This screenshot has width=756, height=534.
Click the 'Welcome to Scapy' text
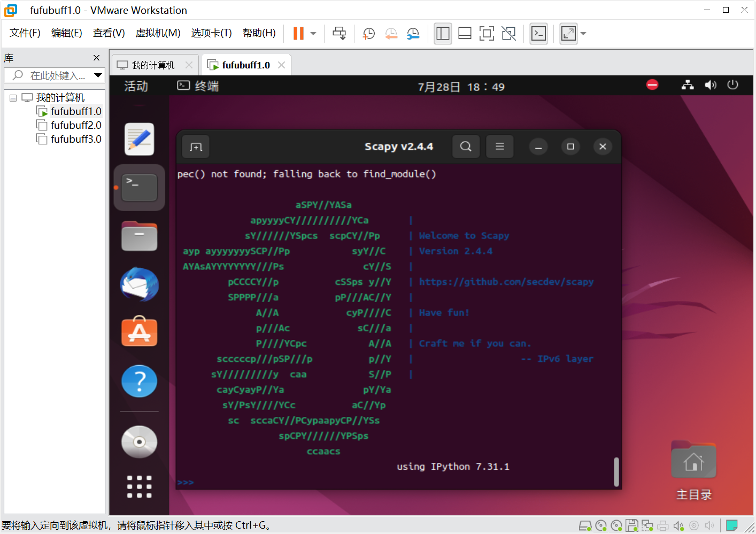pos(464,236)
